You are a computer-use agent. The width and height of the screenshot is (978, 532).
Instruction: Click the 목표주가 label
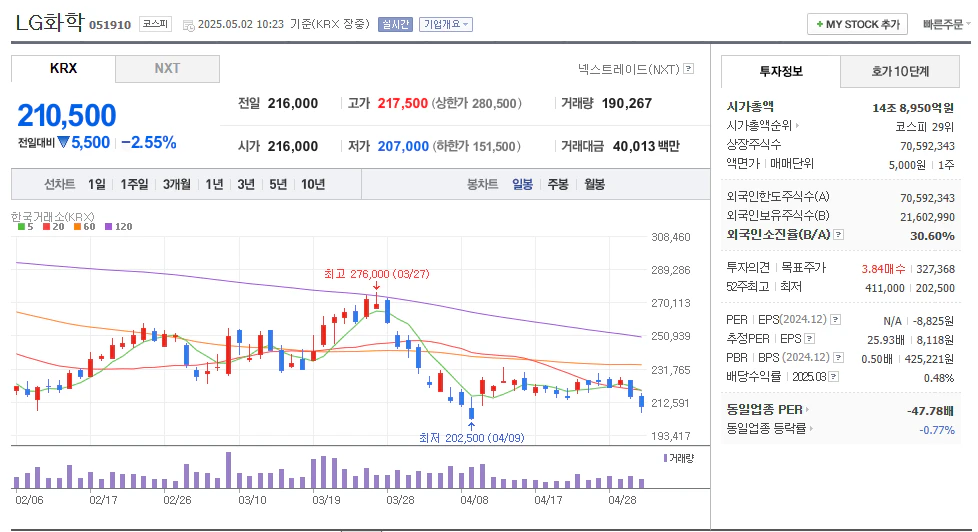[x=803, y=268]
